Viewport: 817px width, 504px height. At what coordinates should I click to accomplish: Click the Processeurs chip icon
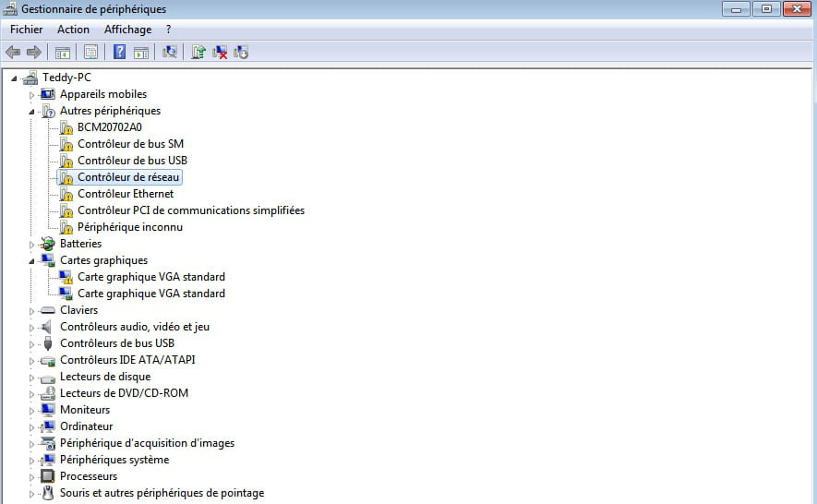[47, 476]
